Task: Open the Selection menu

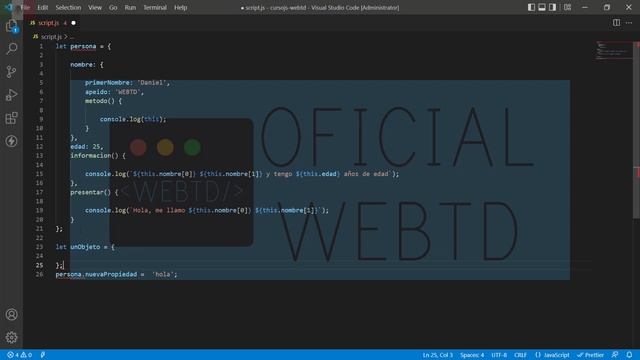Action: (x=68, y=7)
